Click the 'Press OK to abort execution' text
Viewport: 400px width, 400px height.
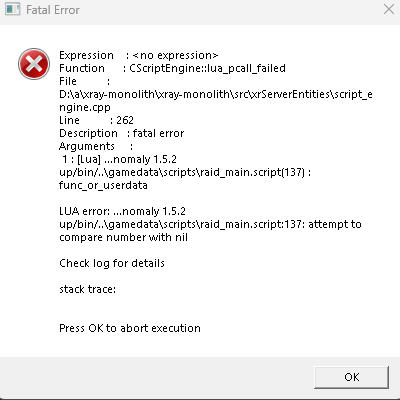[130, 328]
